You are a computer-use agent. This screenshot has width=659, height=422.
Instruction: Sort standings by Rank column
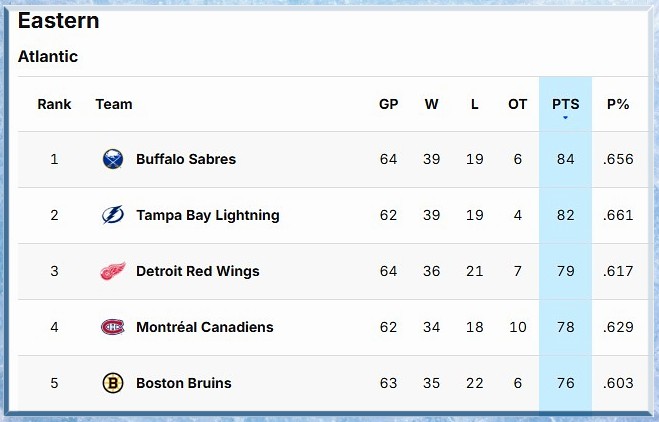click(54, 104)
